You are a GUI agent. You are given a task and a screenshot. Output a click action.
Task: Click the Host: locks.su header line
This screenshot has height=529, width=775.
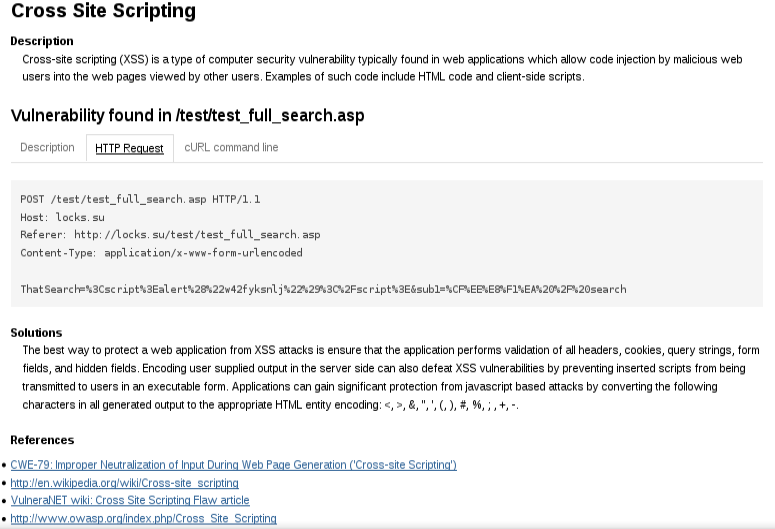click(62, 217)
